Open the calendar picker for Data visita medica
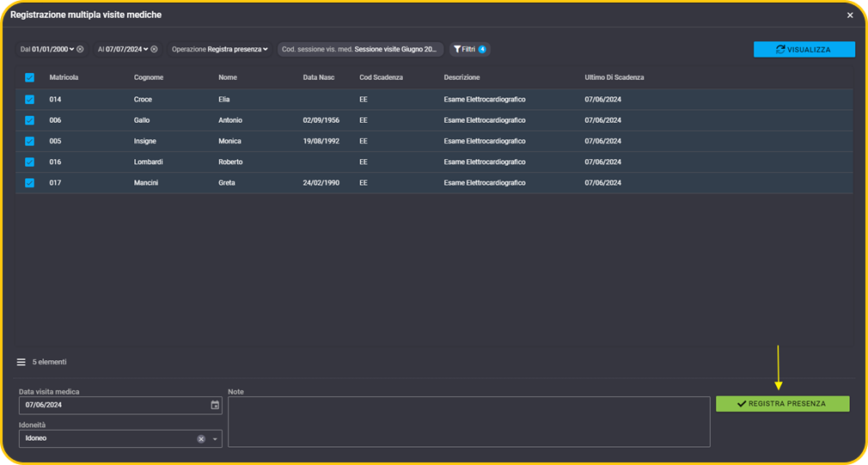 tap(215, 405)
